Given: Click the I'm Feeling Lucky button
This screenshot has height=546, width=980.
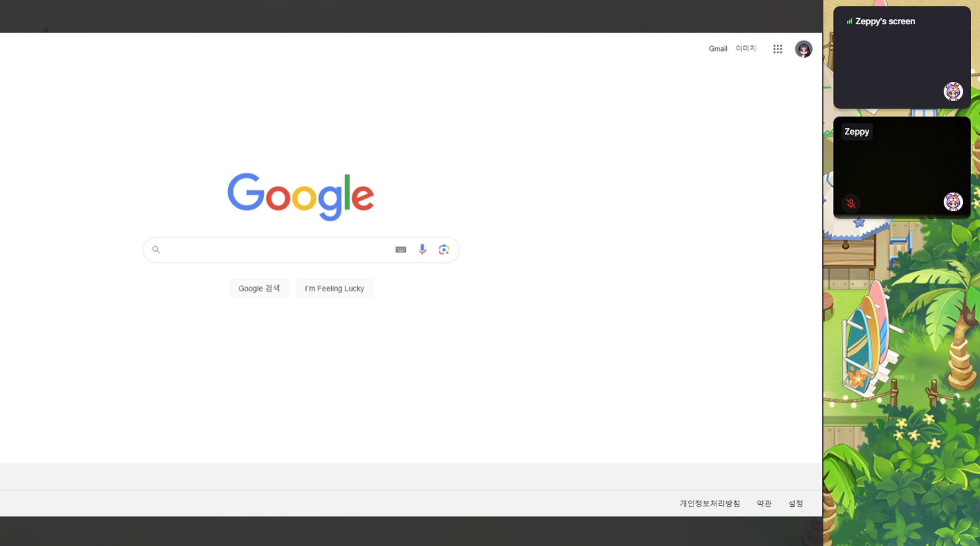Looking at the screenshot, I should tap(334, 288).
